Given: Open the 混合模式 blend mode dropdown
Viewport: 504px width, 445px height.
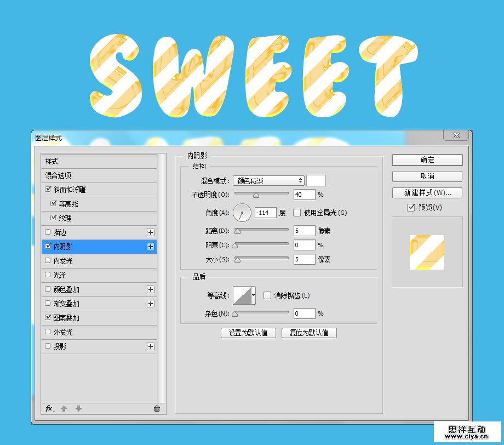Looking at the screenshot, I should [x=268, y=180].
